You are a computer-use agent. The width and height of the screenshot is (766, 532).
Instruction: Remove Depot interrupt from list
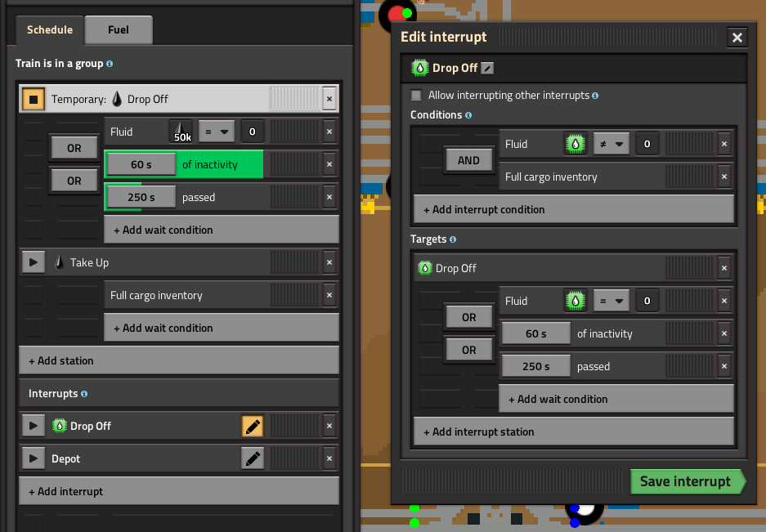point(329,458)
